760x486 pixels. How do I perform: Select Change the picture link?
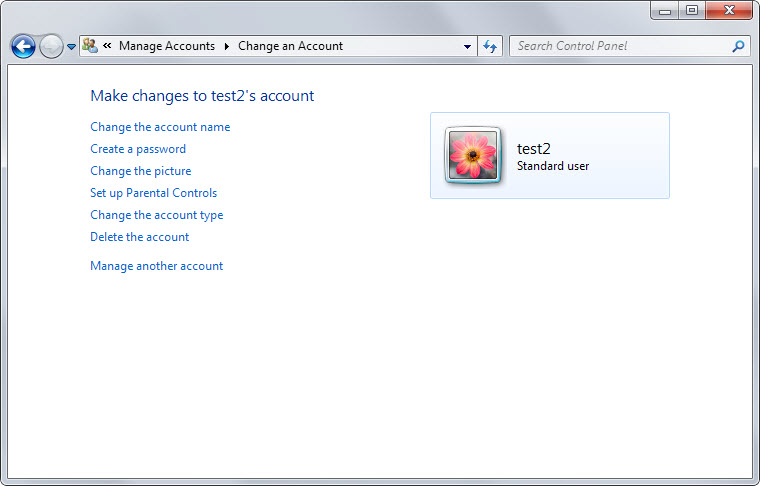141,171
